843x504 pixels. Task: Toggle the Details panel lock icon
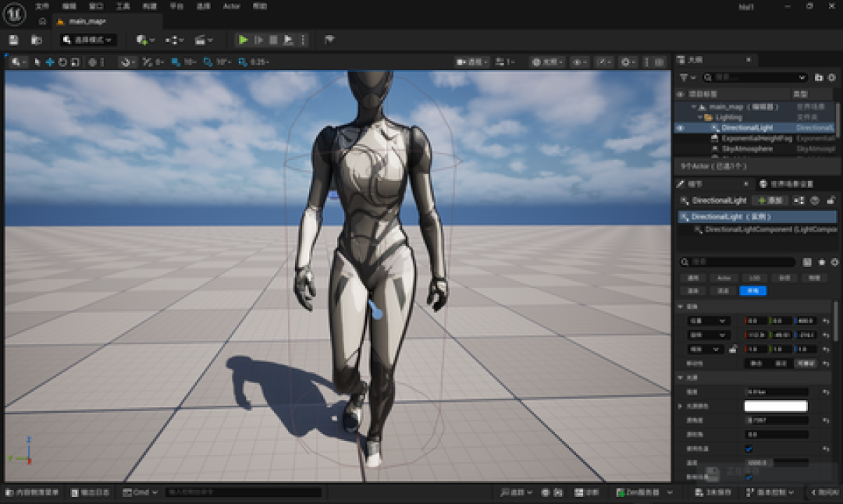(x=831, y=201)
